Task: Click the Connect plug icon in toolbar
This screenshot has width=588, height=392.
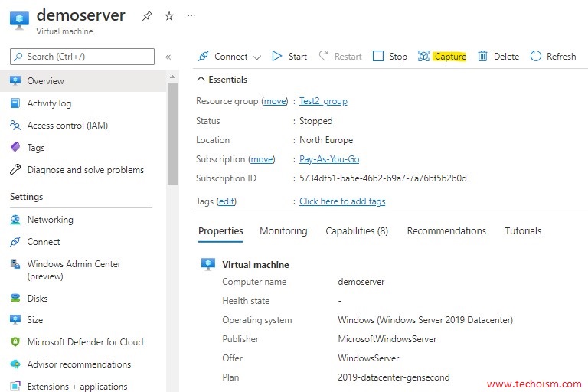Action: tap(203, 56)
